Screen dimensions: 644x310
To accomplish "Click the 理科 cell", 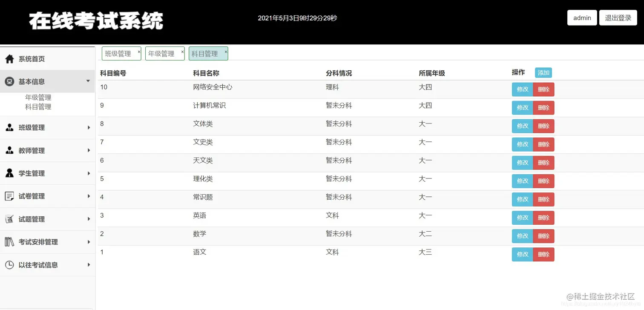I will 332,87.
